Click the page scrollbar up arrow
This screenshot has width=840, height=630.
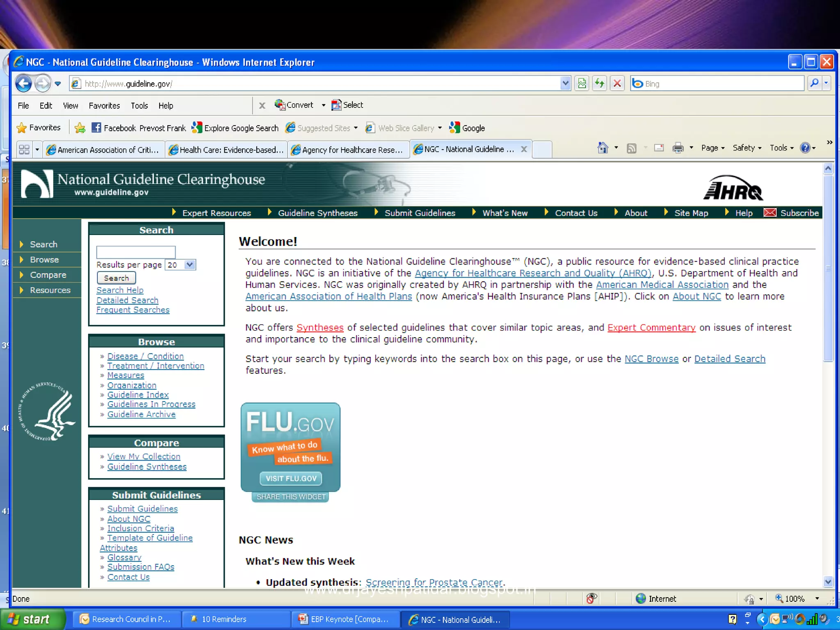(828, 168)
